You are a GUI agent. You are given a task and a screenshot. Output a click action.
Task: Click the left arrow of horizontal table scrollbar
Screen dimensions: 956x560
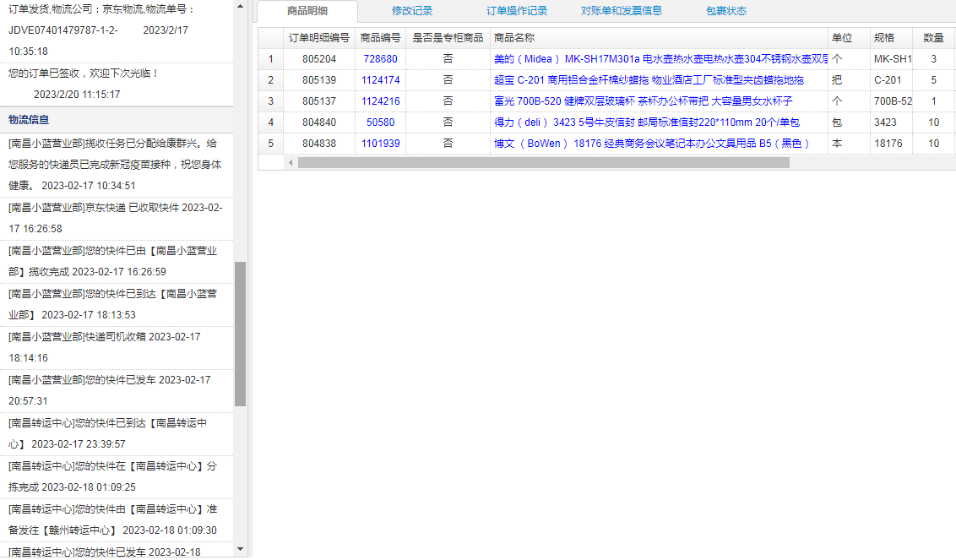click(x=291, y=163)
